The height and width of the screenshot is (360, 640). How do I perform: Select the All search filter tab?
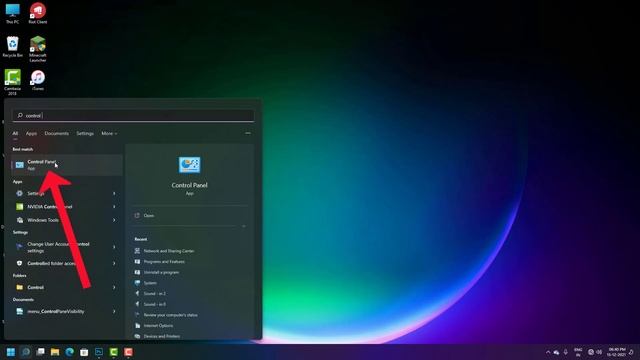coord(15,133)
